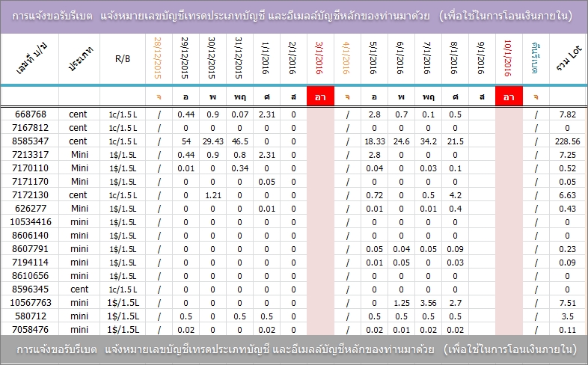Select the 8/1/2016 date header
This screenshot has height=365, width=588.
tap(454, 58)
